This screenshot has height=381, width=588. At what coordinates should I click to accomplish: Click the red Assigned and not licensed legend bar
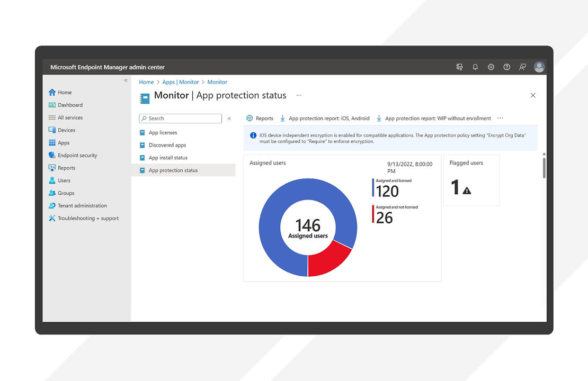click(x=373, y=214)
